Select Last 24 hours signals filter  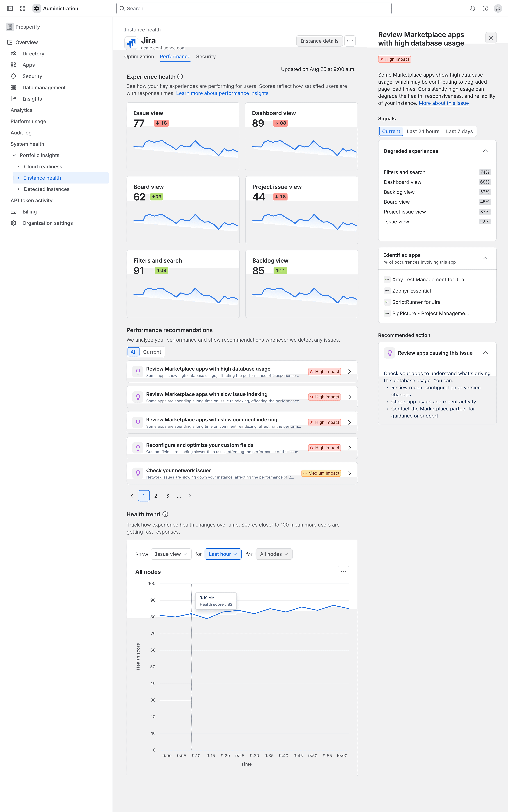[423, 131]
